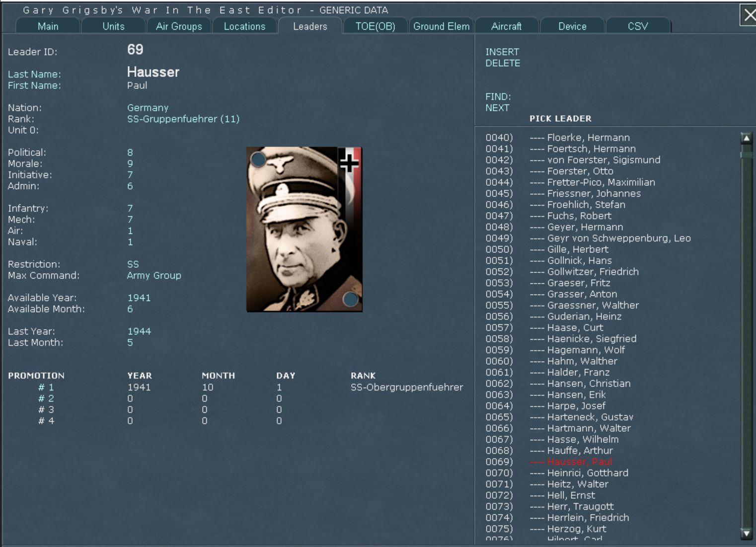
Task: Edit promotion #1 month value 10
Action: [208, 387]
